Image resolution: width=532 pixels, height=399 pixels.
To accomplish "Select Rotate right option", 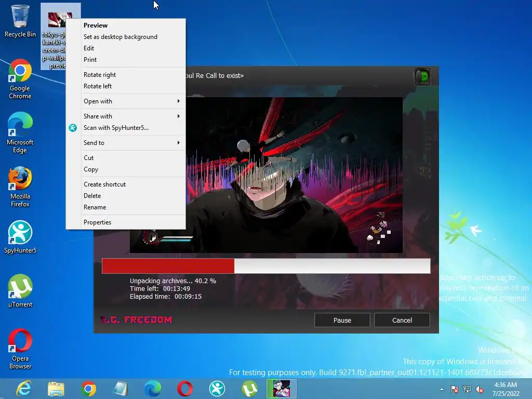I will (126, 75).
